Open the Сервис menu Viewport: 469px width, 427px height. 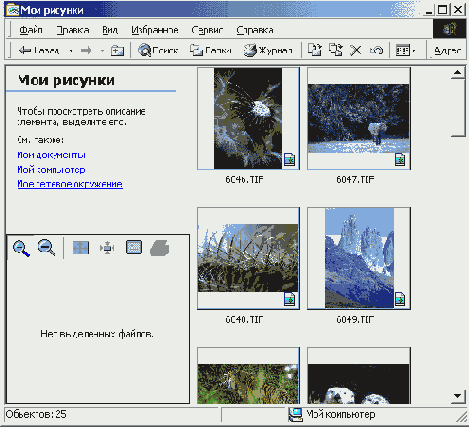point(207,30)
